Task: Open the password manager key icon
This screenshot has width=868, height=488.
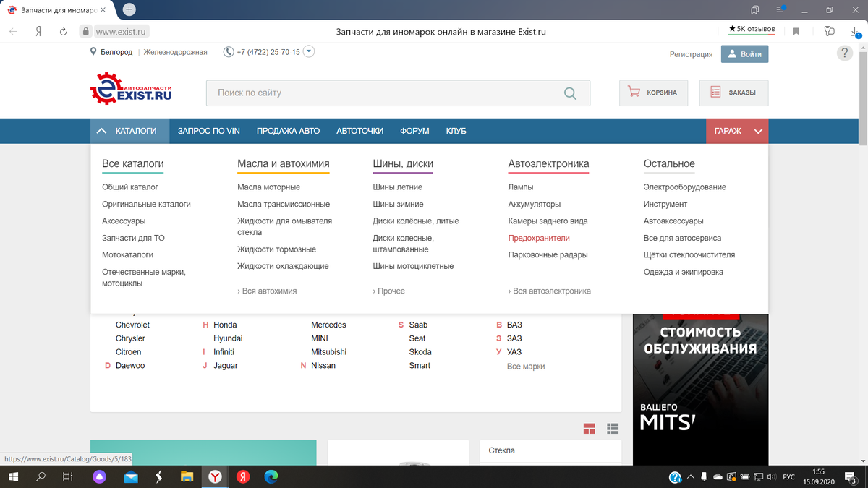Action: pos(829,31)
